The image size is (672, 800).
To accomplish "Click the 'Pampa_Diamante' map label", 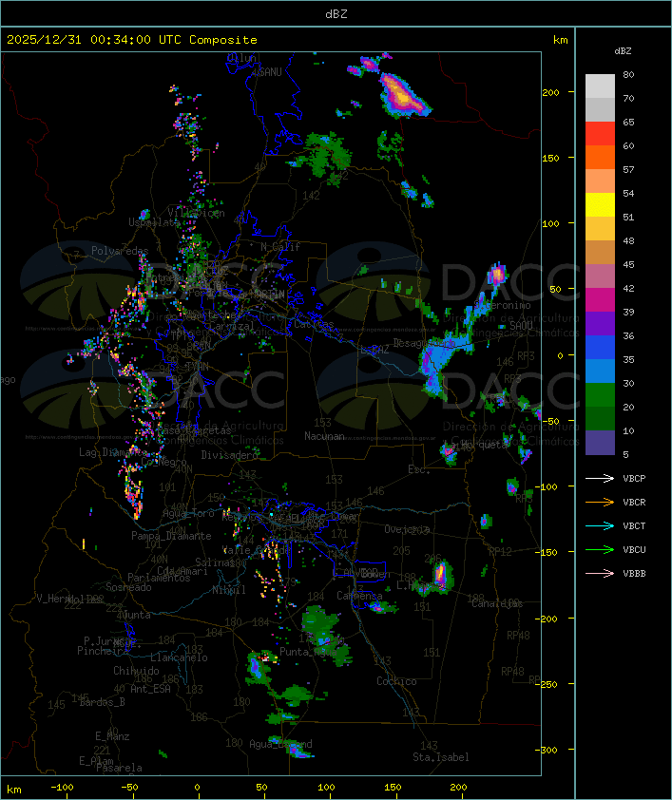I will 171,536.
